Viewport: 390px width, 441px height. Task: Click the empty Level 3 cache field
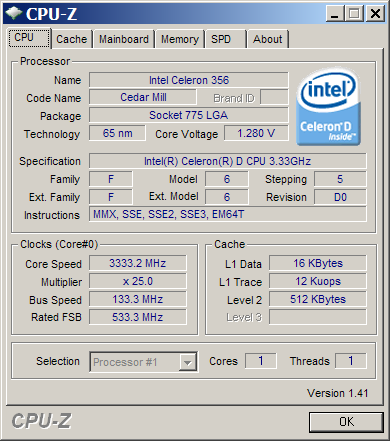(x=318, y=317)
